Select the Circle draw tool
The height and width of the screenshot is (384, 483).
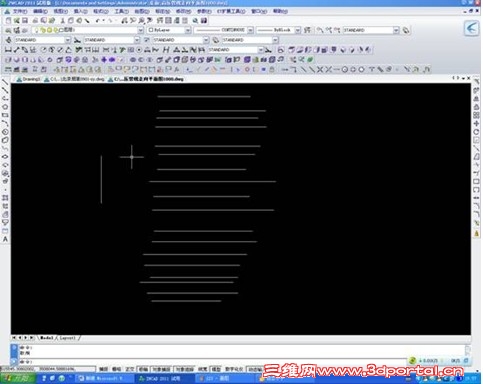pyautogui.click(x=5, y=132)
